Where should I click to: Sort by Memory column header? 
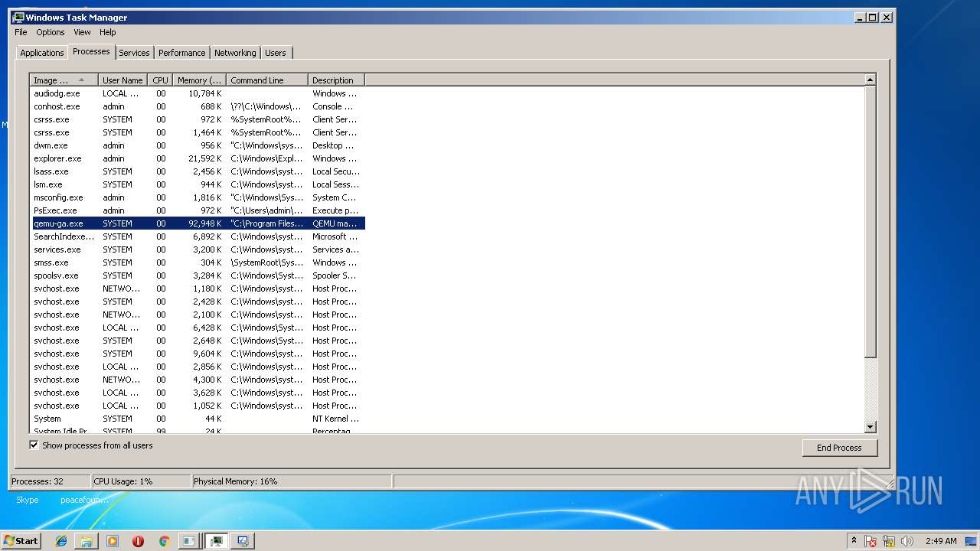click(199, 80)
